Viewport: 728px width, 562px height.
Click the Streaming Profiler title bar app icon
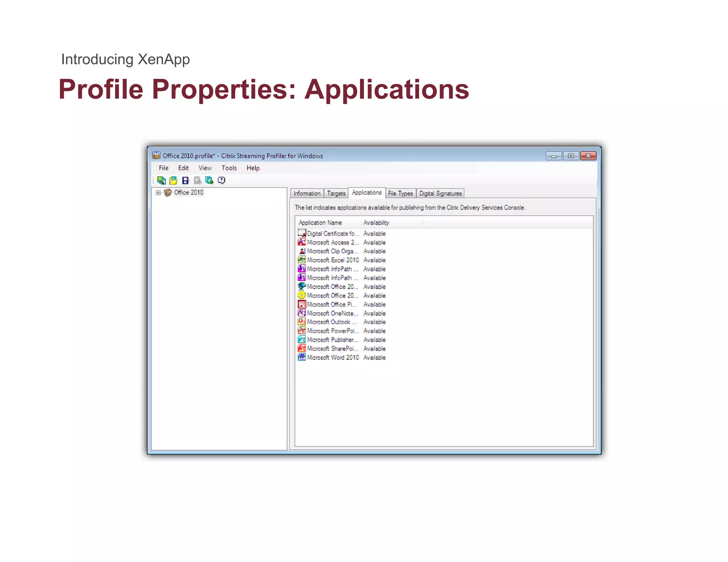(x=156, y=156)
